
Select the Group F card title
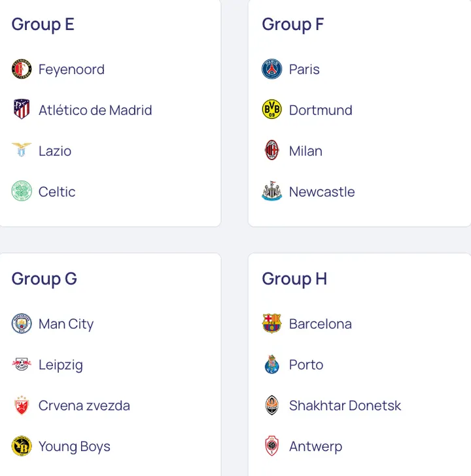(x=292, y=24)
